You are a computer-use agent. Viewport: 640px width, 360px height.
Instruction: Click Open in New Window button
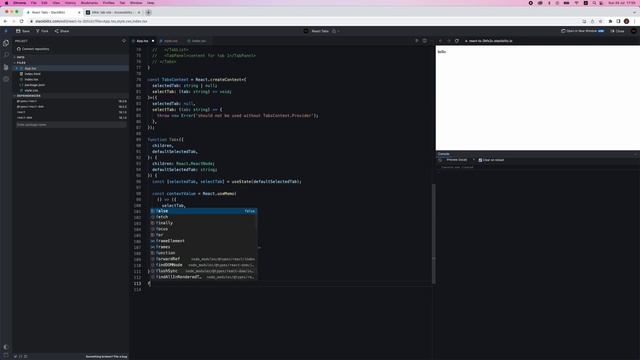click(582, 31)
